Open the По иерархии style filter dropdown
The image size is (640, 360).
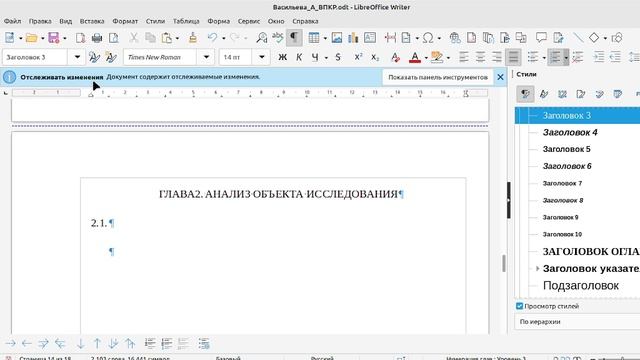coord(578,322)
